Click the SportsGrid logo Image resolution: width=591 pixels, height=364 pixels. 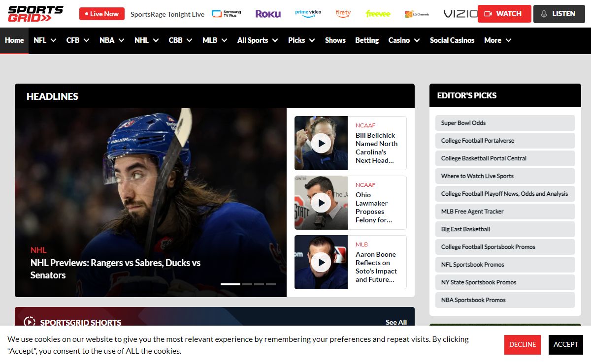pos(35,14)
